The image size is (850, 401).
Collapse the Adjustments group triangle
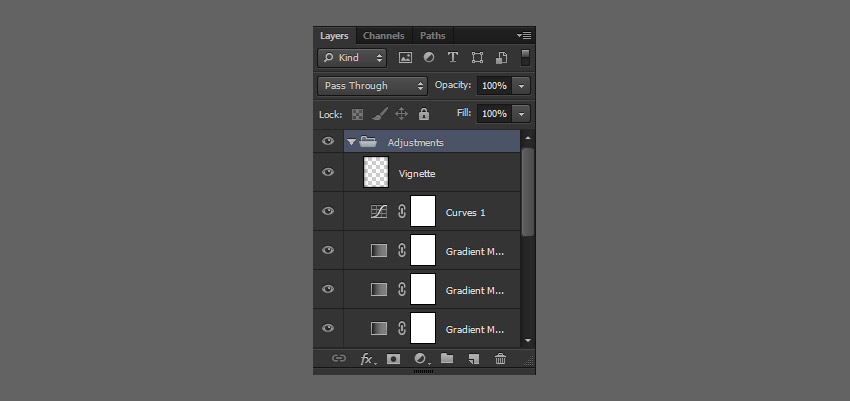(351, 142)
